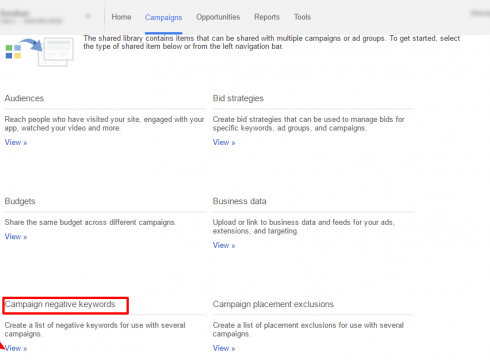490x360 pixels.
Task: Select the Campaigns tab
Action: click(163, 17)
